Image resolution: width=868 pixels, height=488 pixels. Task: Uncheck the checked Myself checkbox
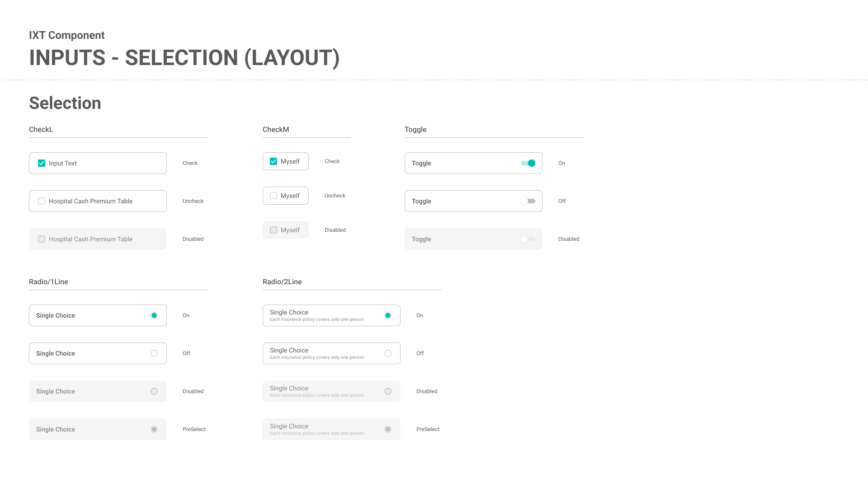point(274,161)
